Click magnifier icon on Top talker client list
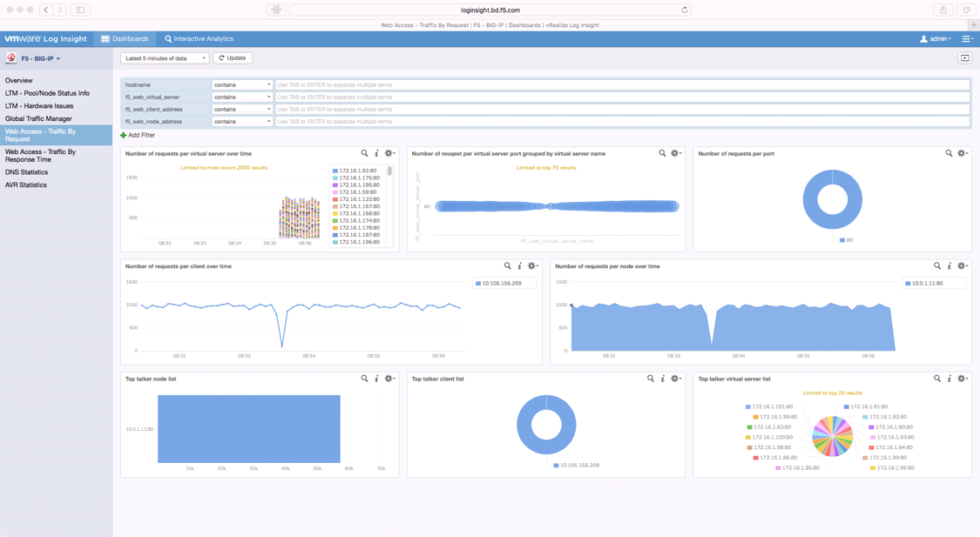Image resolution: width=980 pixels, height=537 pixels. click(x=651, y=379)
